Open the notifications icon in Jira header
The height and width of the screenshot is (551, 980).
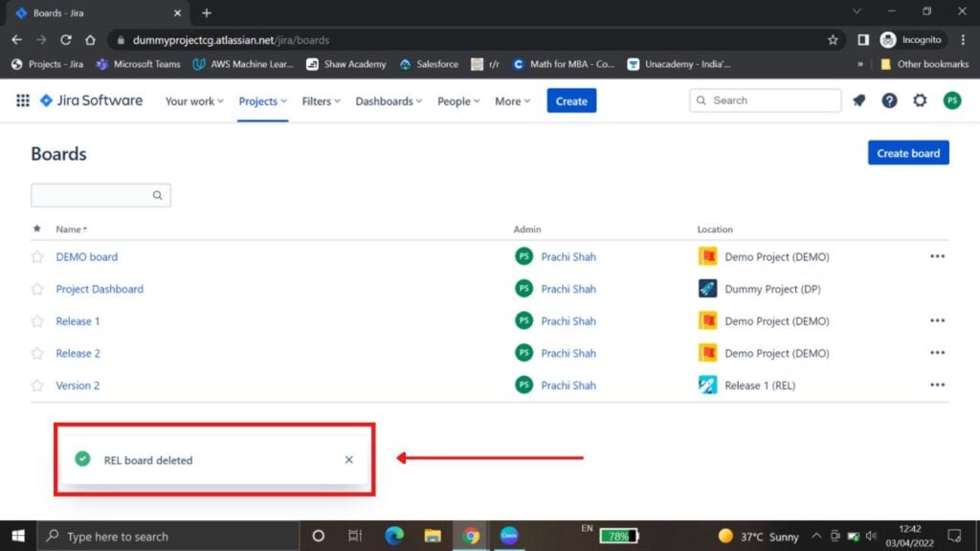coord(858,100)
